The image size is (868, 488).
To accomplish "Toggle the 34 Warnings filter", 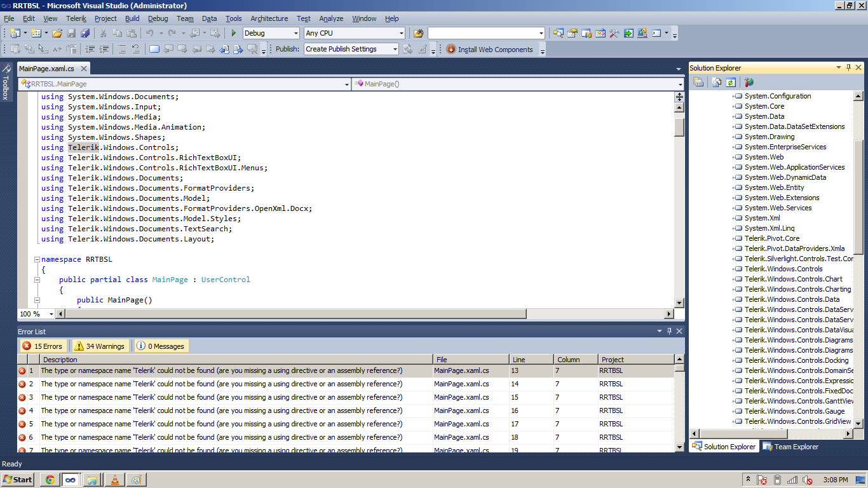I will coord(99,346).
